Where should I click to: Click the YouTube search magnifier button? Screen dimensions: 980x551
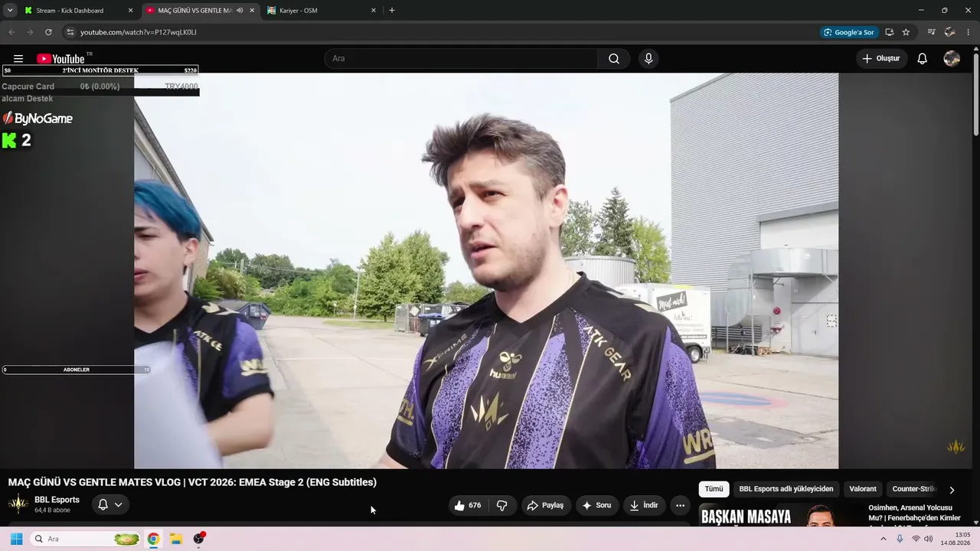(614, 59)
